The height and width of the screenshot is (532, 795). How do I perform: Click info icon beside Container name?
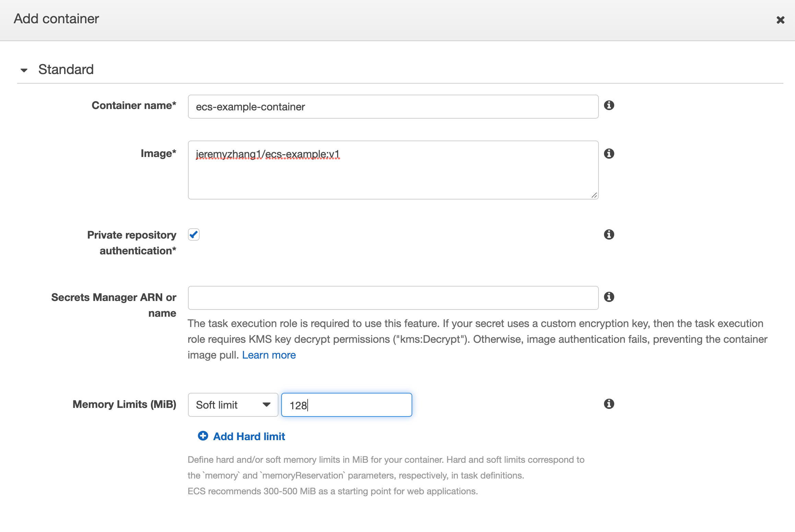pos(609,105)
